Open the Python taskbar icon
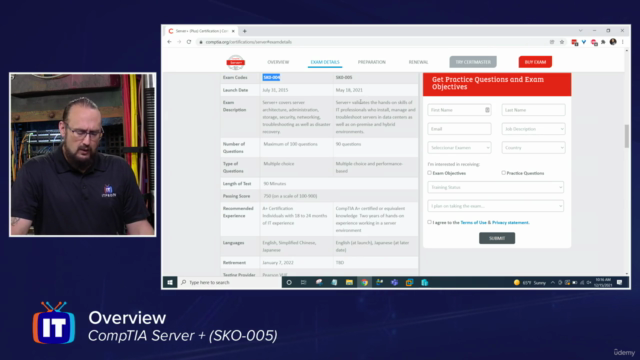640x360 pixels. (380, 282)
